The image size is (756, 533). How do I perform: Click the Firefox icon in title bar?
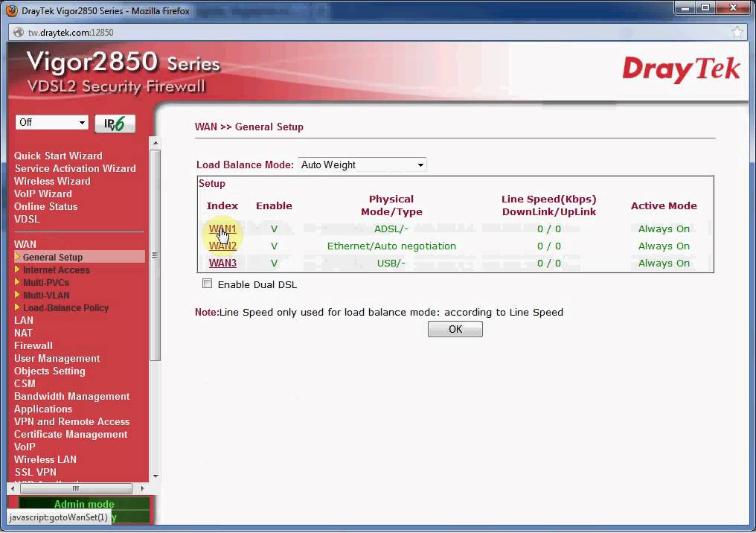(x=12, y=10)
